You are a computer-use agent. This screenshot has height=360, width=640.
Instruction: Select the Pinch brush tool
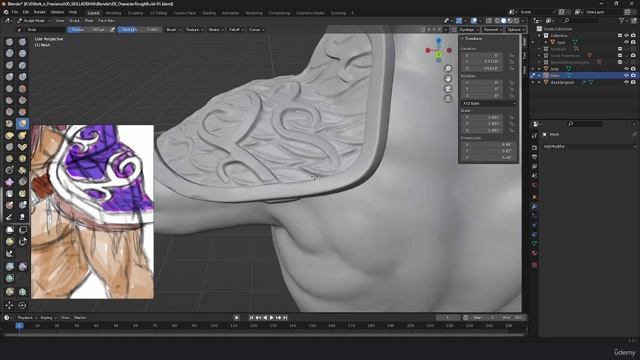[x=9, y=123]
